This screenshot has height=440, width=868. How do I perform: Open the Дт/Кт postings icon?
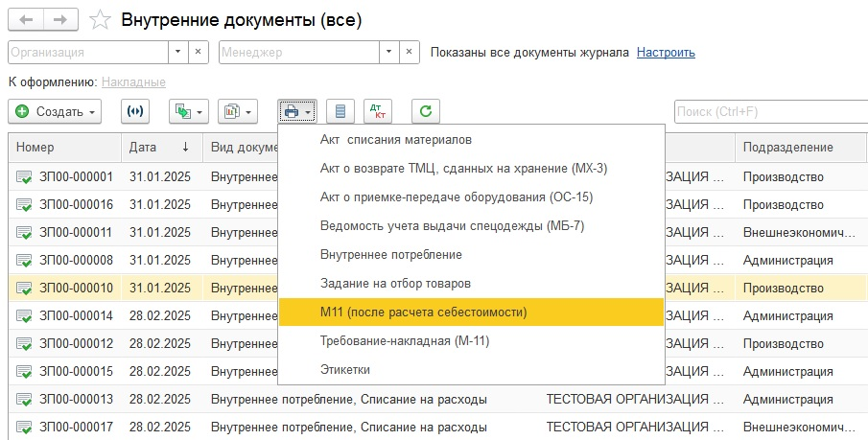coord(378,112)
